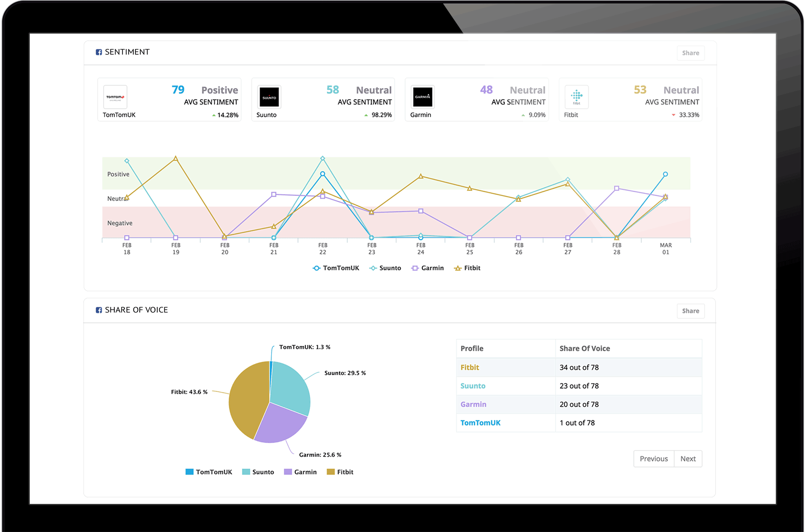Image resolution: width=806 pixels, height=532 pixels.
Task: Click Fitbit triangle marker on Feb 24
Action: coord(421,176)
